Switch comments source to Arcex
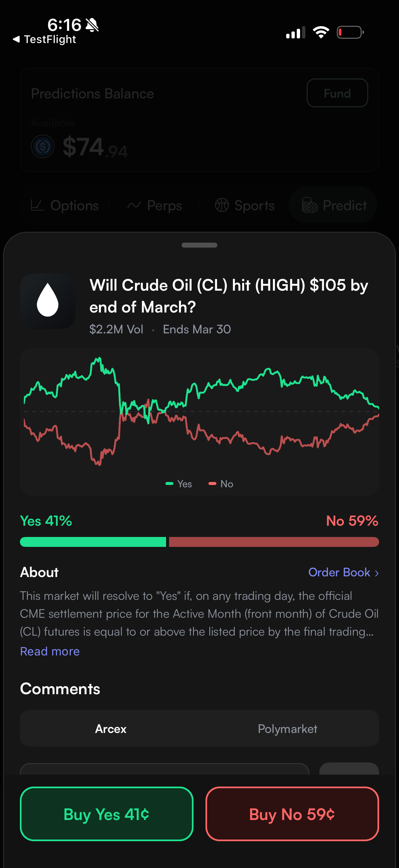The height and width of the screenshot is (868, 399). pyautogui.click(x=111, y=729)
